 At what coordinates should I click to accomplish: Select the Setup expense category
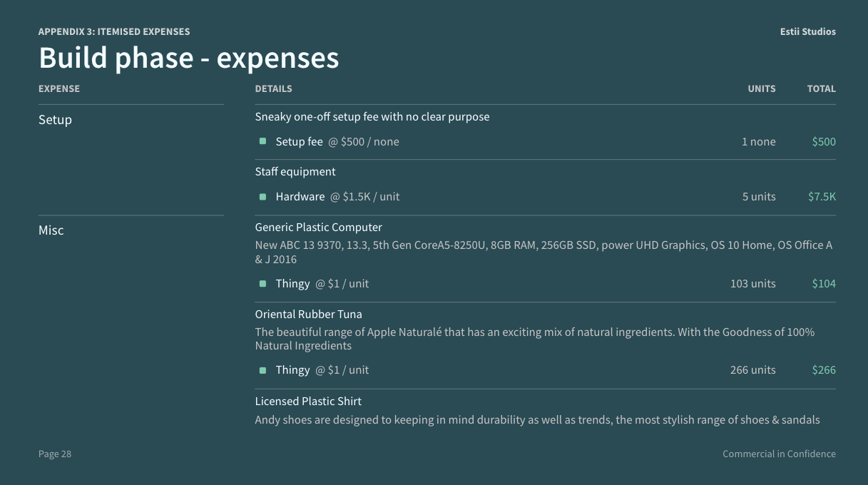55,120
